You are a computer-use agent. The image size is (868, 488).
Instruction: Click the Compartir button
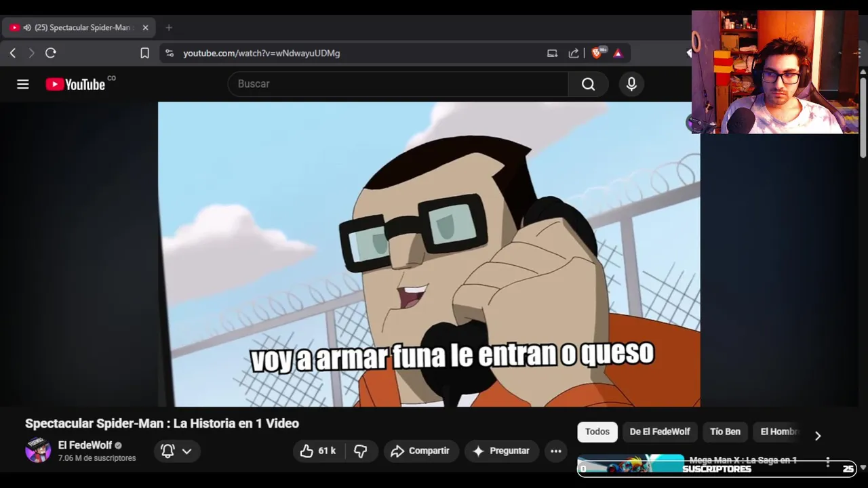point(421,451)
